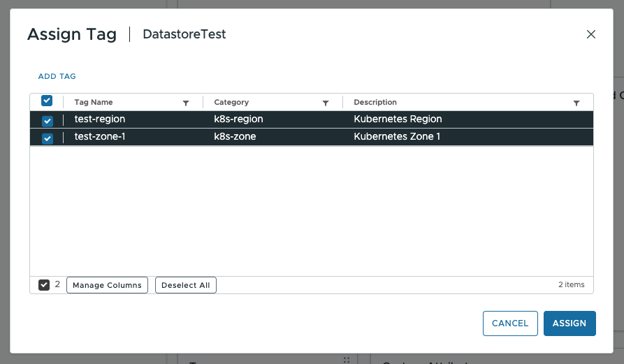Click the CANCEL button

[509, 323]
